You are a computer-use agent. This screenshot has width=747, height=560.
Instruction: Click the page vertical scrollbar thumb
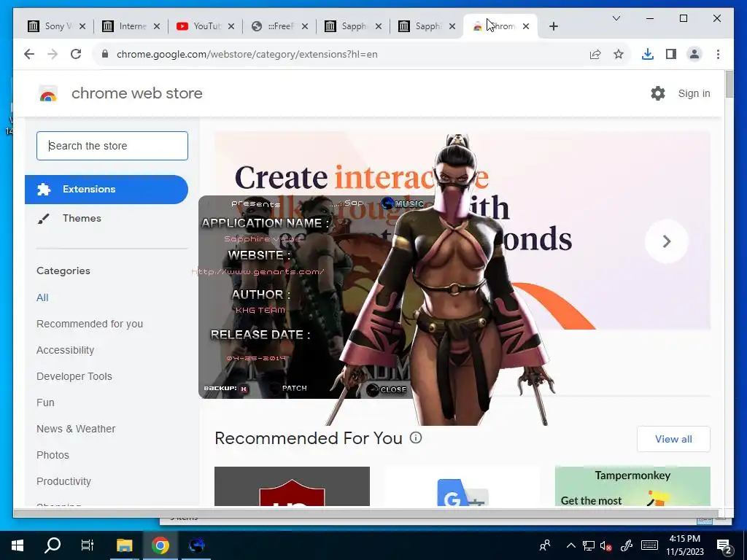click(x=729, y=85)
